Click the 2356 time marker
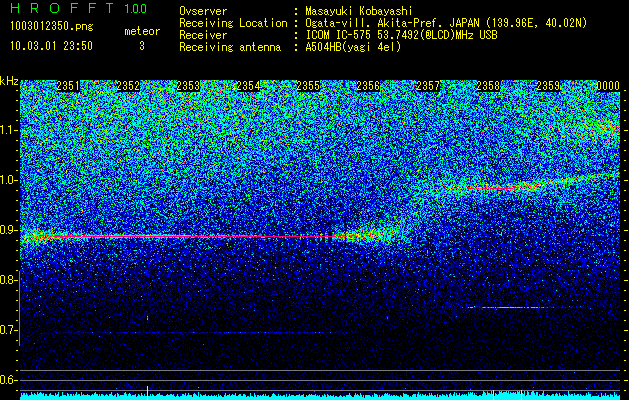 click(368, 86)
